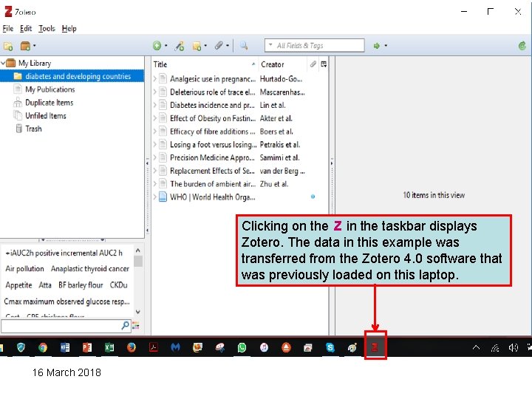Click the green New Item icon

coord(157,46)
